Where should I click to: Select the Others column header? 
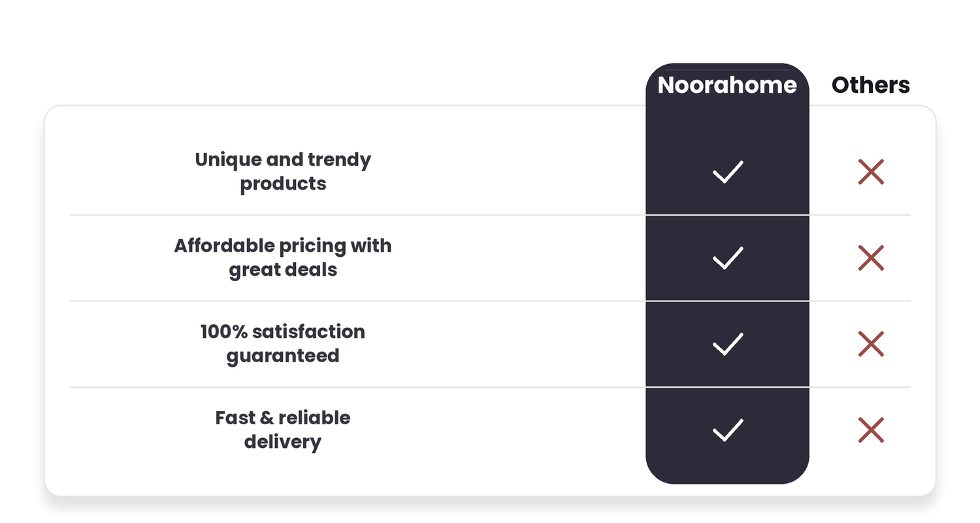click(x=871, y=85)
